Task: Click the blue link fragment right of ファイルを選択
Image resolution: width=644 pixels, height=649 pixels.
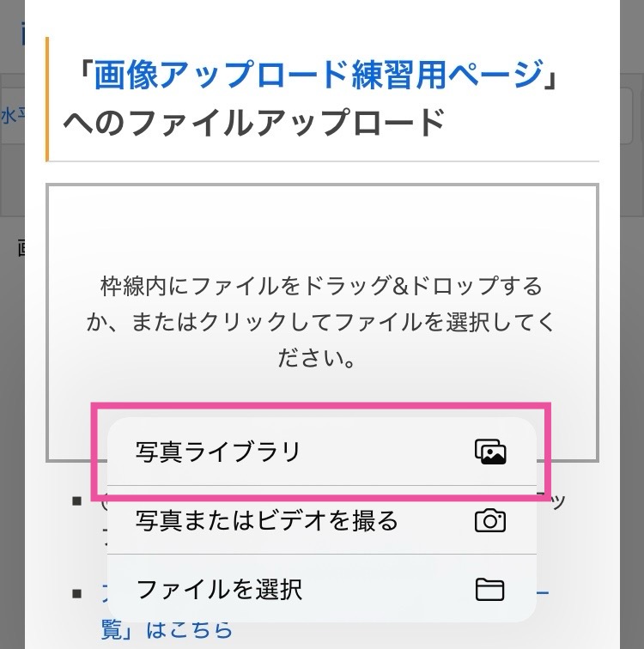Action: coord(543,592)
